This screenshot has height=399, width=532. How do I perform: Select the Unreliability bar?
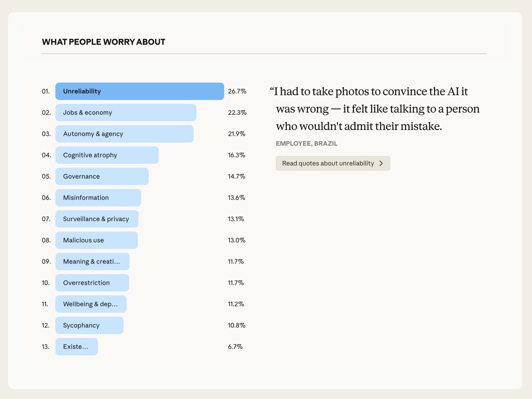(x=140, y=91)
